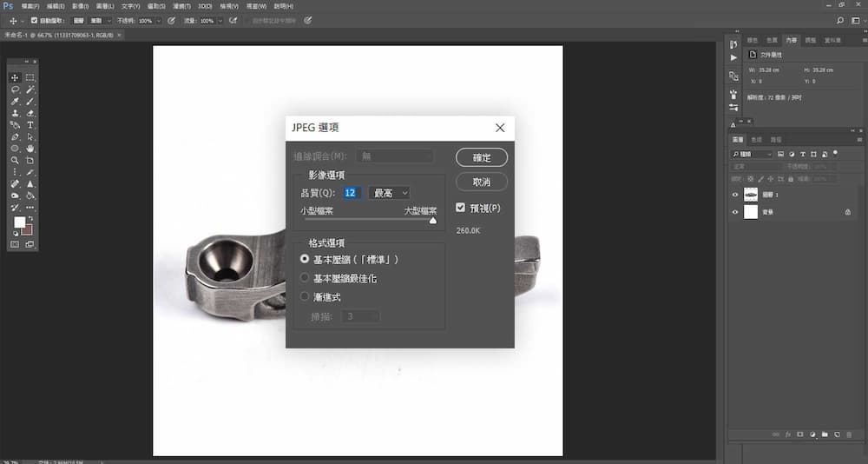Select the Paint Bucket tool
The image size is (868, 464).
(x=30, y=196)
